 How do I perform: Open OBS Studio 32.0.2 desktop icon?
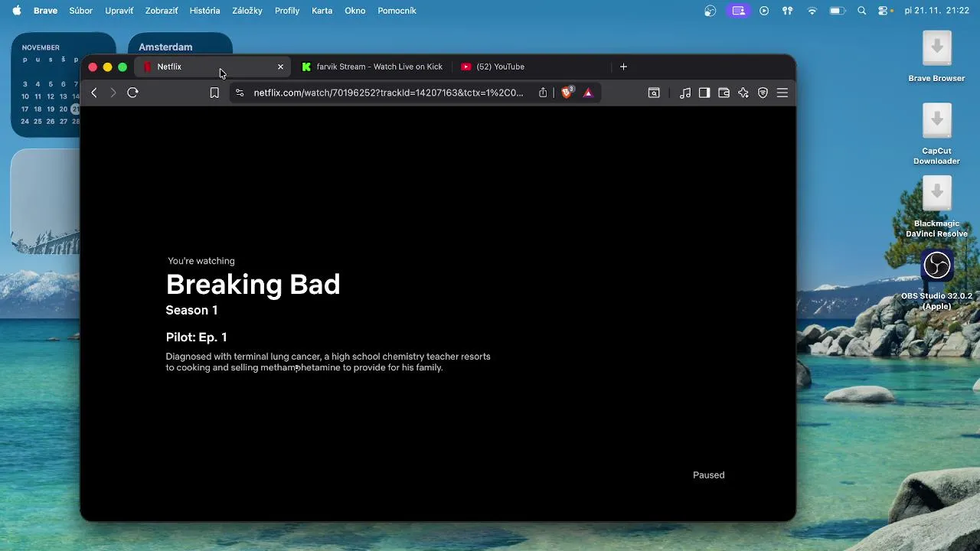936,279
